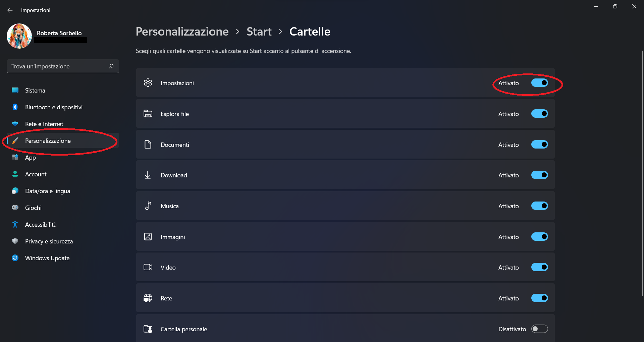Viewport: 644px width, 342px height.
Task: Select Data/ora e lingua in sidebar
Action: pos(47,191)
